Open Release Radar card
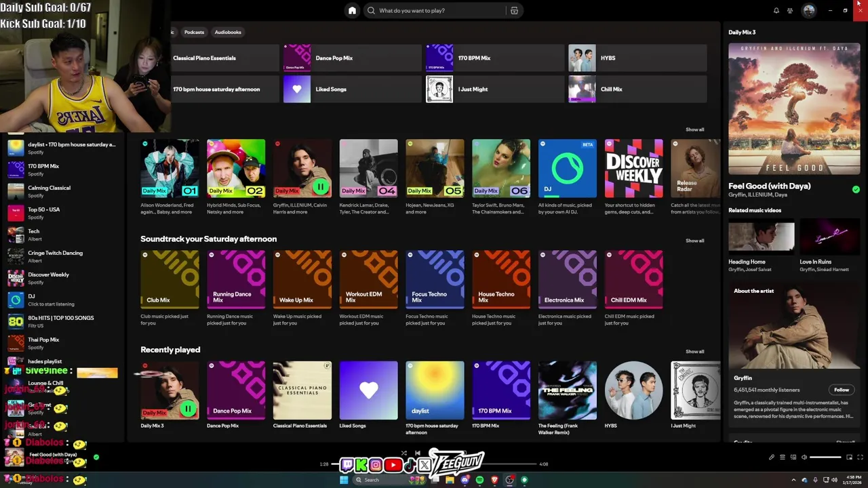 [695, 177]
